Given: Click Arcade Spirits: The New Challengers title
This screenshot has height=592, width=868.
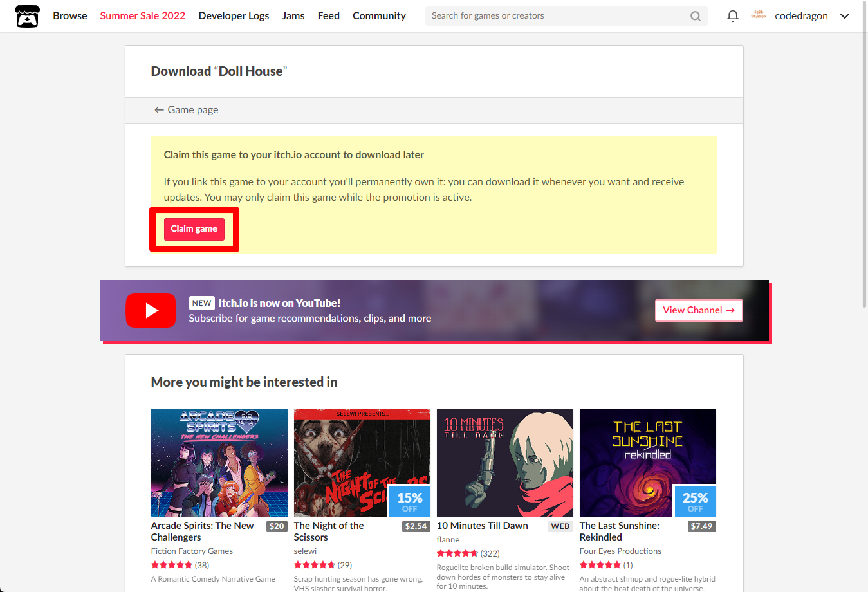Looking at the screenshot, I should (x=203, y=532).
